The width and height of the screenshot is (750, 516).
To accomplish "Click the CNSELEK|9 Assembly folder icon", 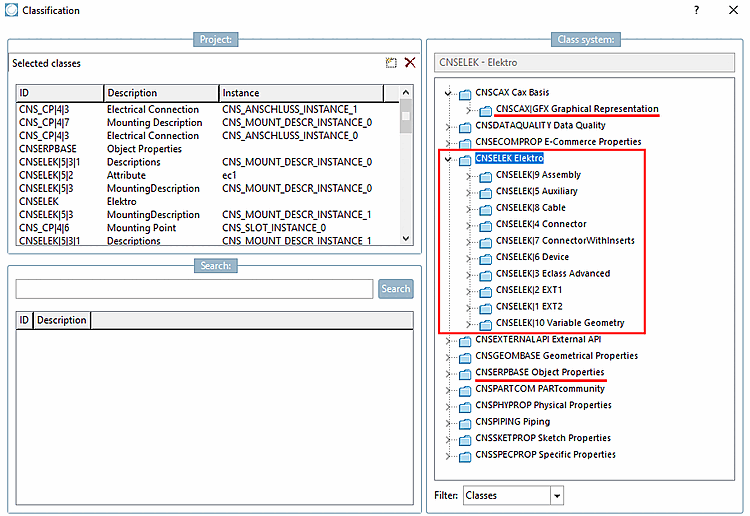I will (x=485, y=177).
